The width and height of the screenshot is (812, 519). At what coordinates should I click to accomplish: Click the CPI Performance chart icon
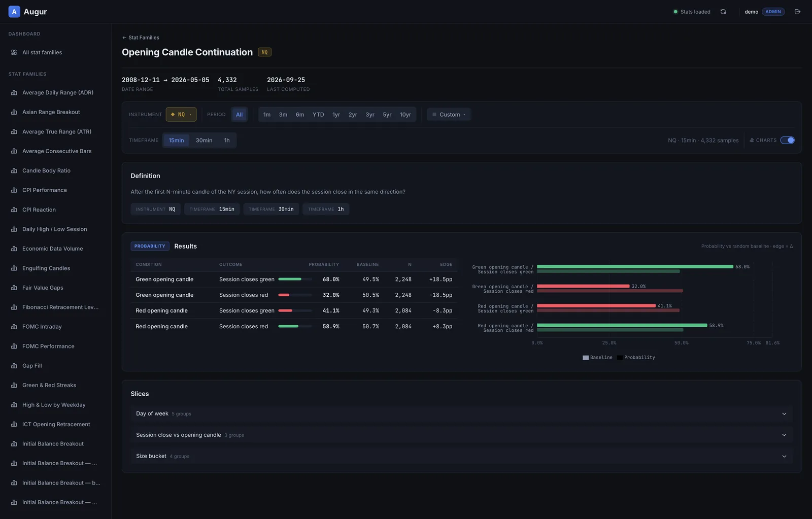click(14, 190)
